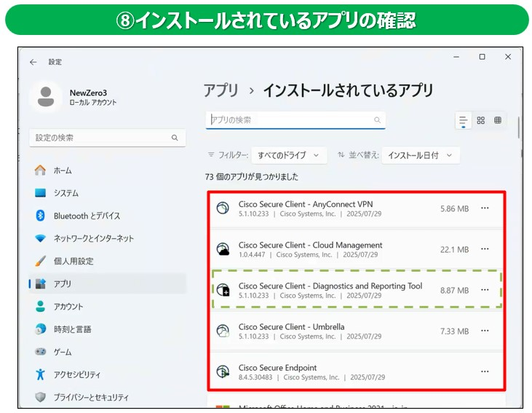This screenshot has width=532, height=413.
Task: Go to ネットワークとインターネット settings
Action: click(108, 238)
